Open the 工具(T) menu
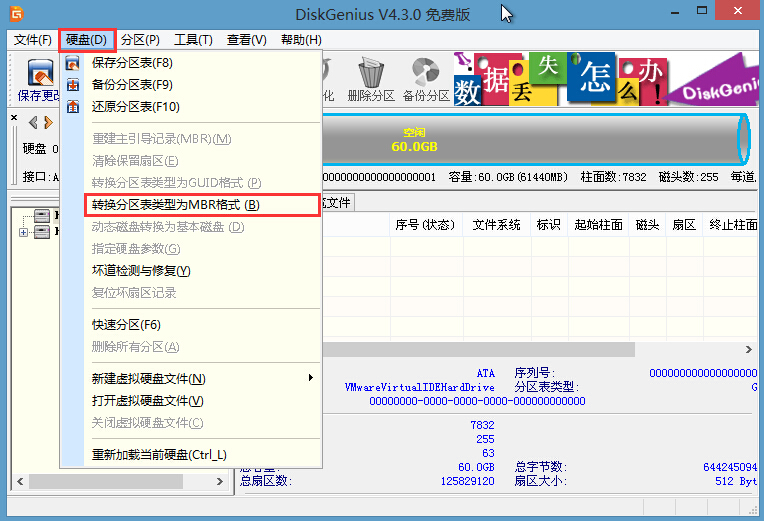 click(x=193, y=40)
